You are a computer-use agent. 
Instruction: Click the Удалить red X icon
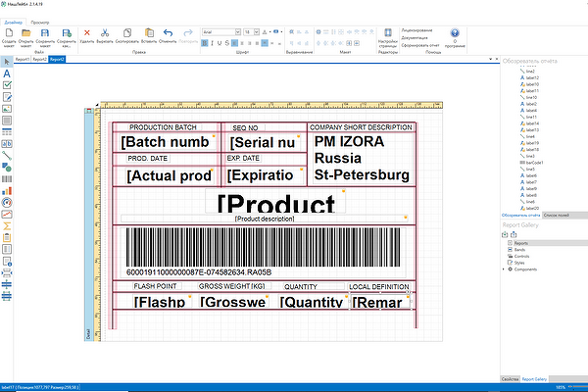(x=87, y=34)
